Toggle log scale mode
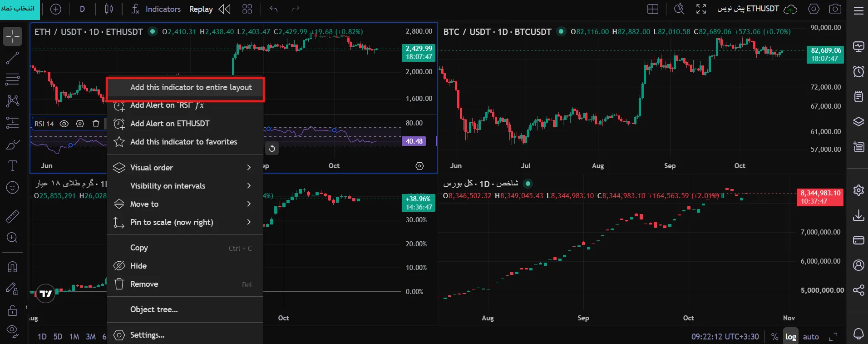The height and width of the screenshot is (344, 868). [791, 337]
